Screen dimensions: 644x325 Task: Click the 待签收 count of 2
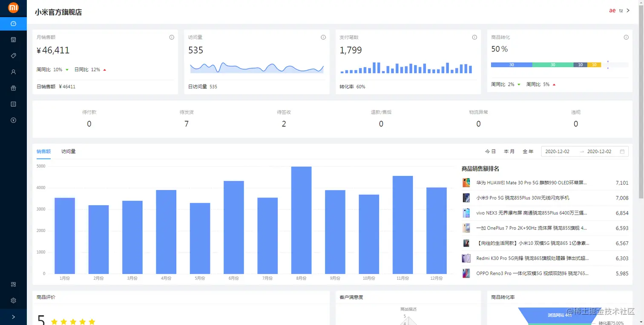pos(284,124)
